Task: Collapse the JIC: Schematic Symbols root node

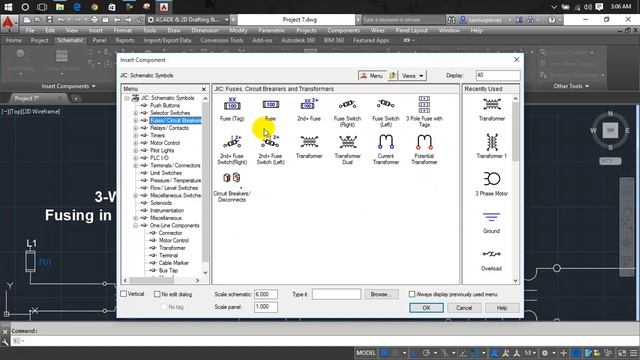Action: (127, 98)
